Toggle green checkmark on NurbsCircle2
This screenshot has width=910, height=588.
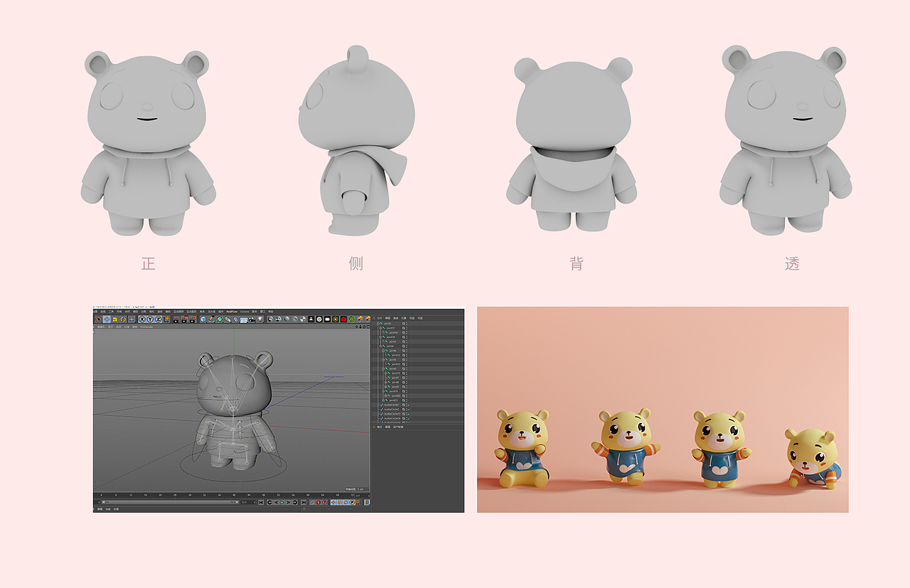click(x=409, y=410)
